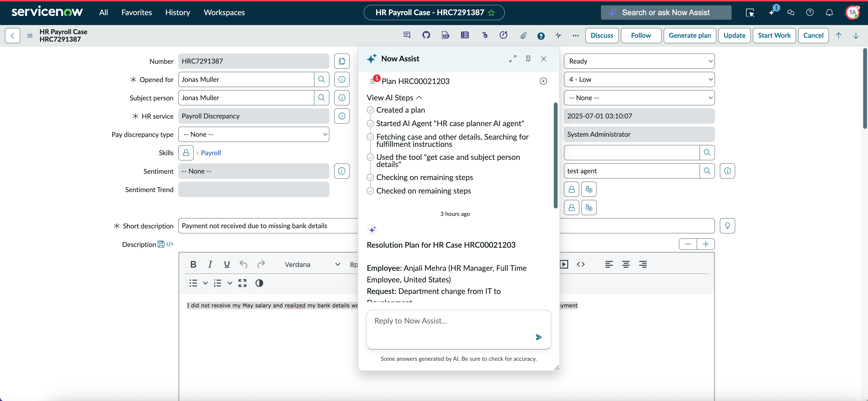Image resolution: width=868 pixels, height=401 pixels.
Task: Favorite this case with the star icon
Action: 491,13
